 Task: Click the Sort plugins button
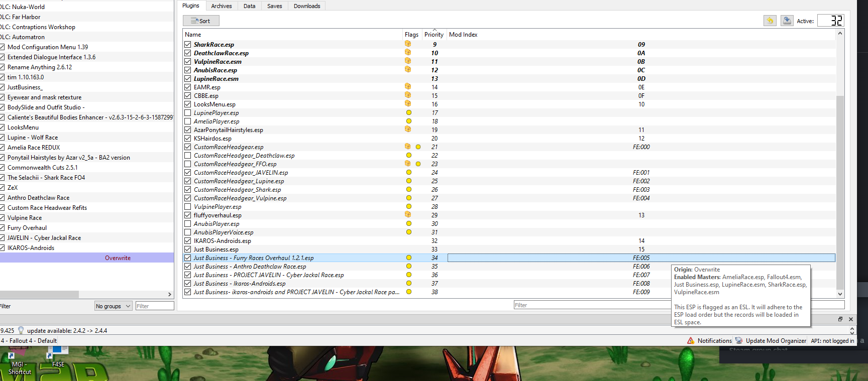coord(201,21)
